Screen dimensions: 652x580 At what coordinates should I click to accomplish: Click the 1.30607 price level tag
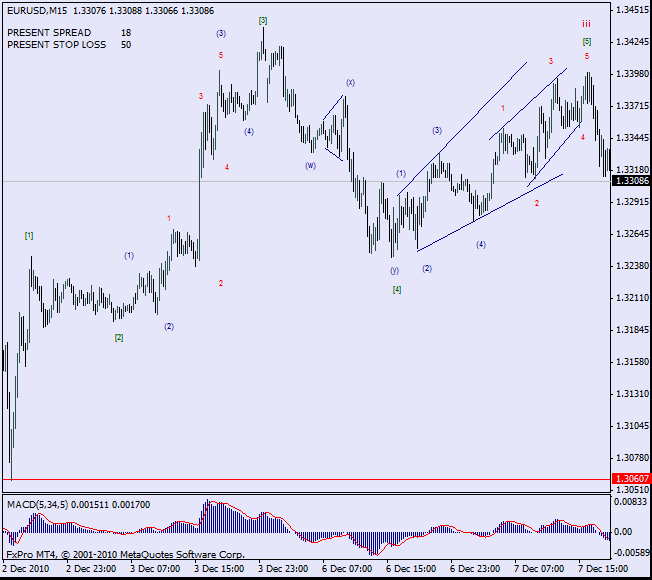(630, 479)
